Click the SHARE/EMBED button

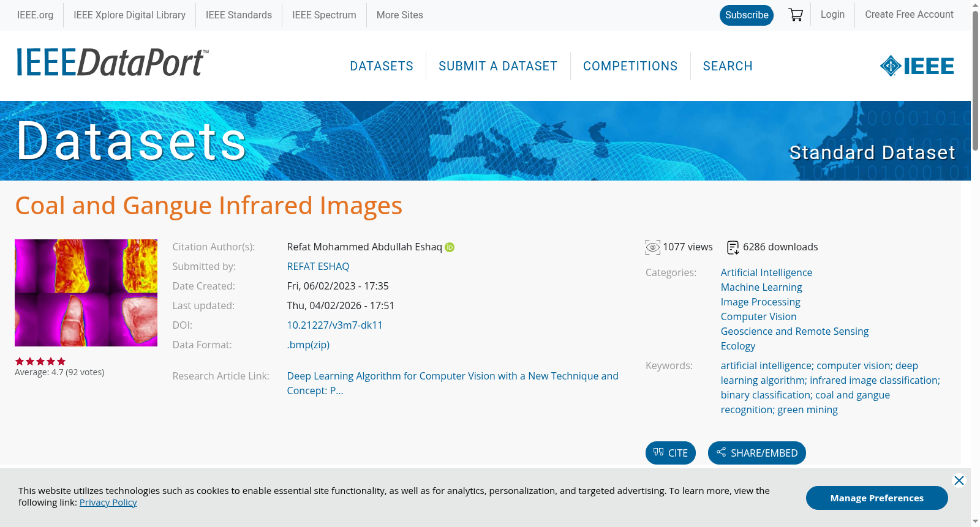(757, 453)
